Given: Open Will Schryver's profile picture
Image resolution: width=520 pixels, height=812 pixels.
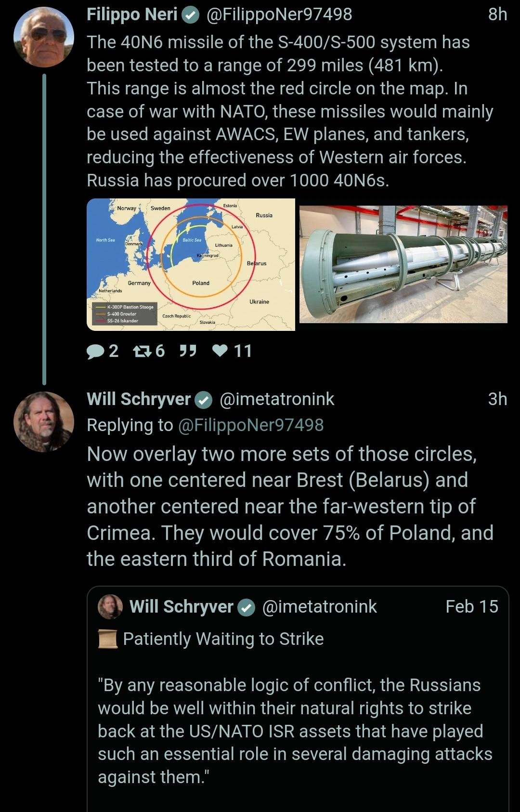Looking at the screenshot, I should click(x=44, y=422).
